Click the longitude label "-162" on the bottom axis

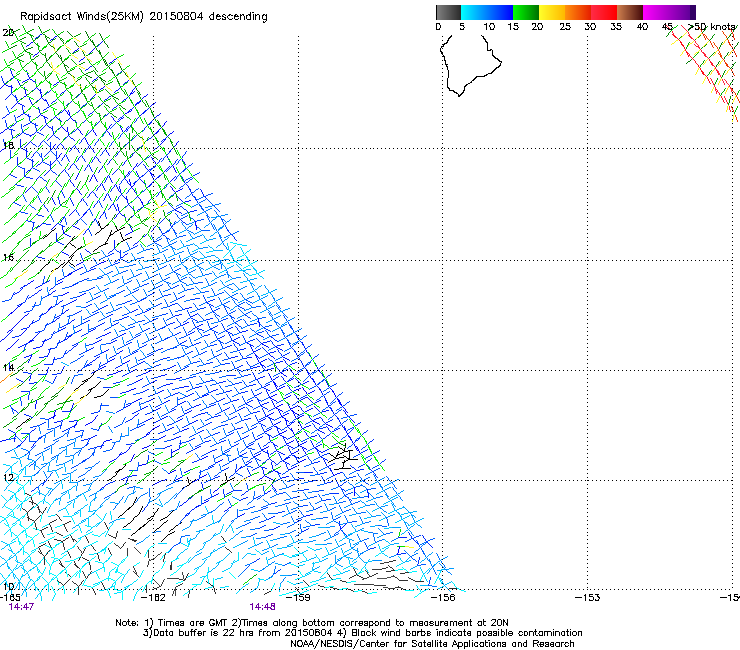[x=154, y=598]
